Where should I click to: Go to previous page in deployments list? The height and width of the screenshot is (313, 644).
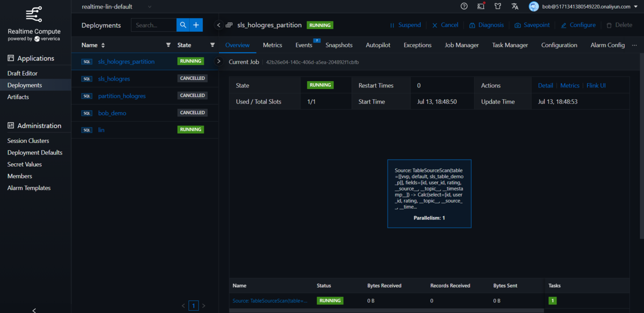[x=184, y=306]
